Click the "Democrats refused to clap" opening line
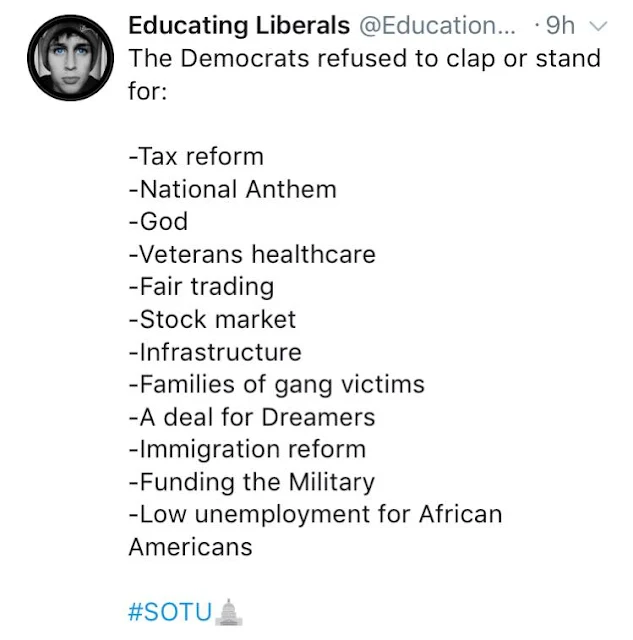 click(364, 57)
